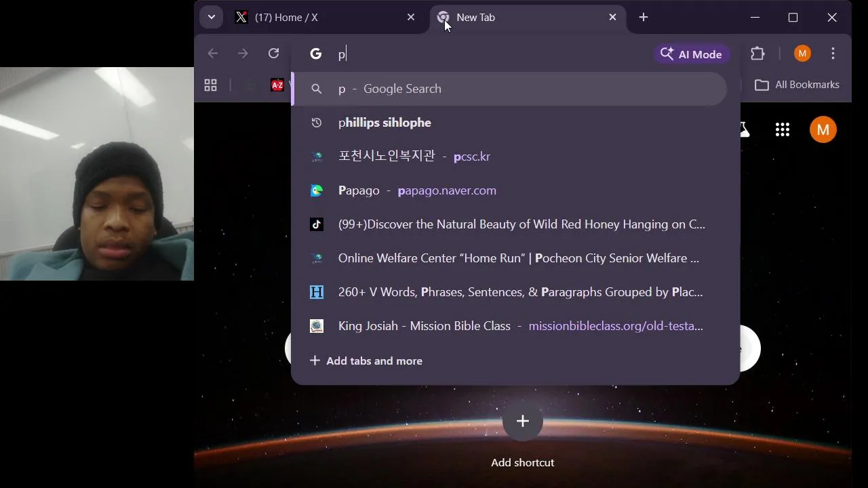
Task: Click the H favicon of V Words suggestion
Action: 317,292
